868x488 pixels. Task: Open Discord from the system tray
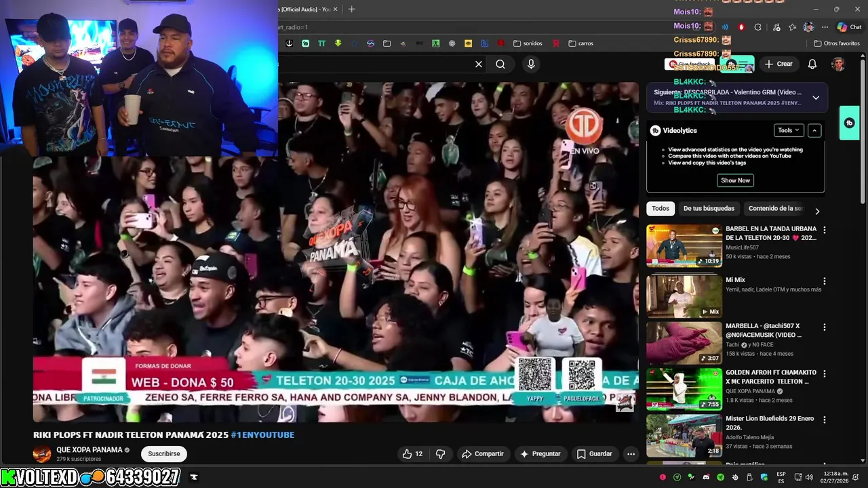(x=706, y=477)
